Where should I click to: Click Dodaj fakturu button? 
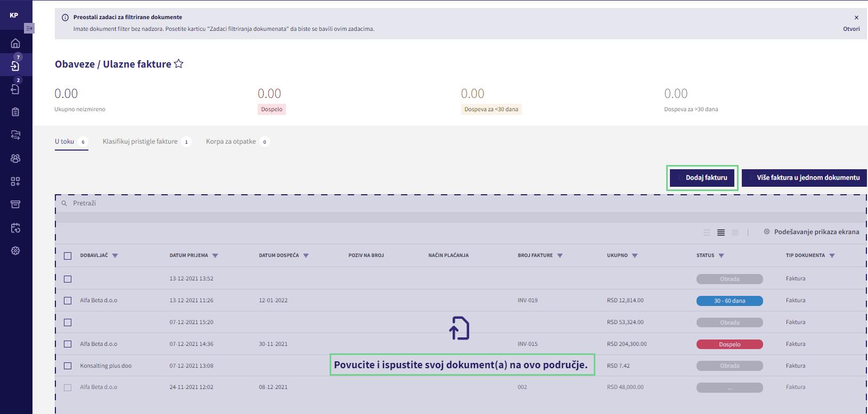click(702, 178)
